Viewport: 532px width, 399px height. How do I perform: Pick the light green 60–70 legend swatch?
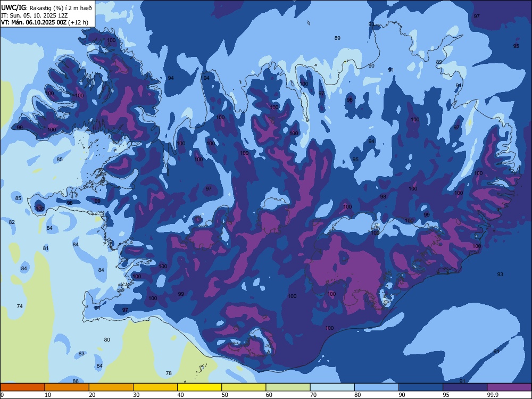(288, 387)
